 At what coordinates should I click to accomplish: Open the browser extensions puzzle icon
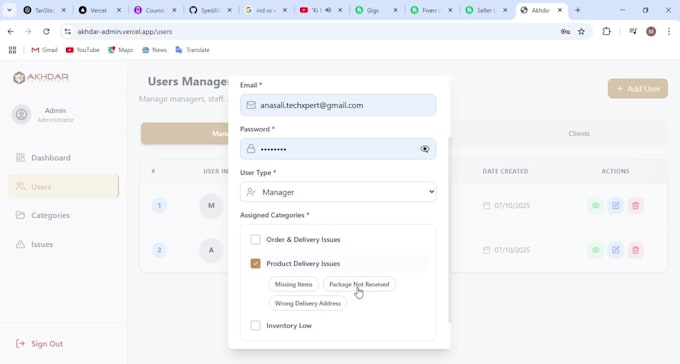(606, 31)
